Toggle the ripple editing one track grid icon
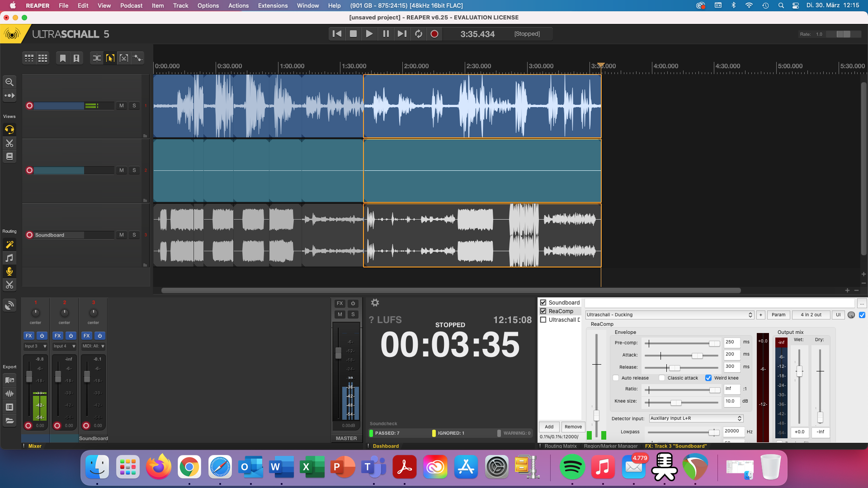Viewport: 868px width, 488px height. [29, 58]
